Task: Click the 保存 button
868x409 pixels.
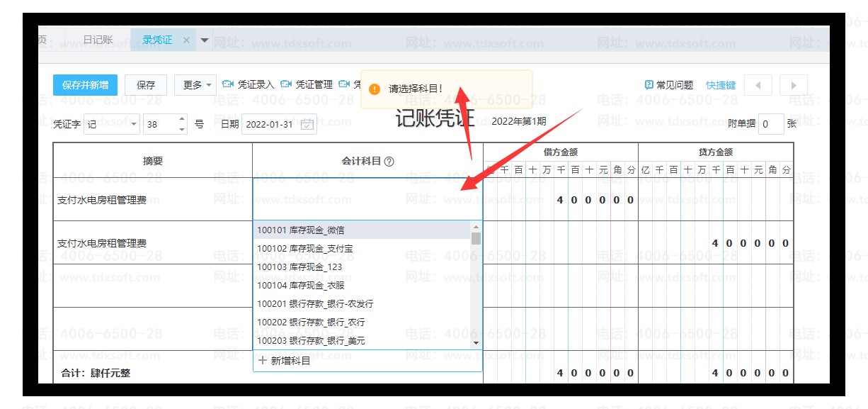Action: pos(146,85)
